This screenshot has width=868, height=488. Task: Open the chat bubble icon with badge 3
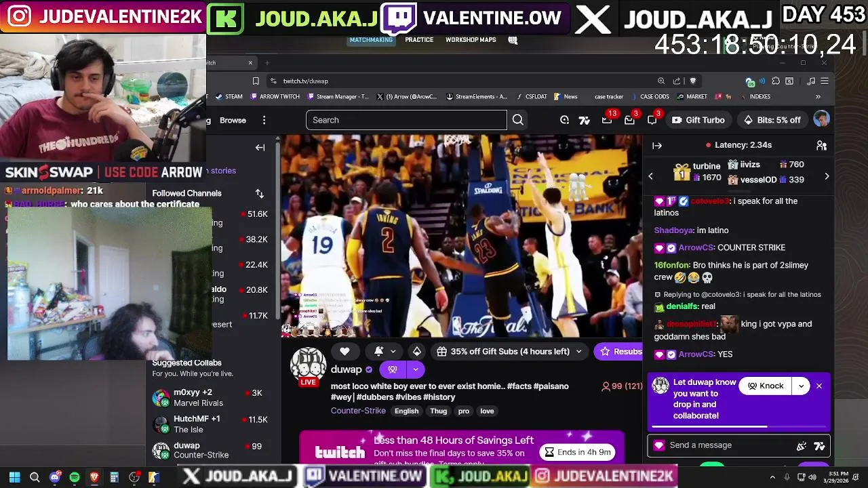tap(652, 120)
